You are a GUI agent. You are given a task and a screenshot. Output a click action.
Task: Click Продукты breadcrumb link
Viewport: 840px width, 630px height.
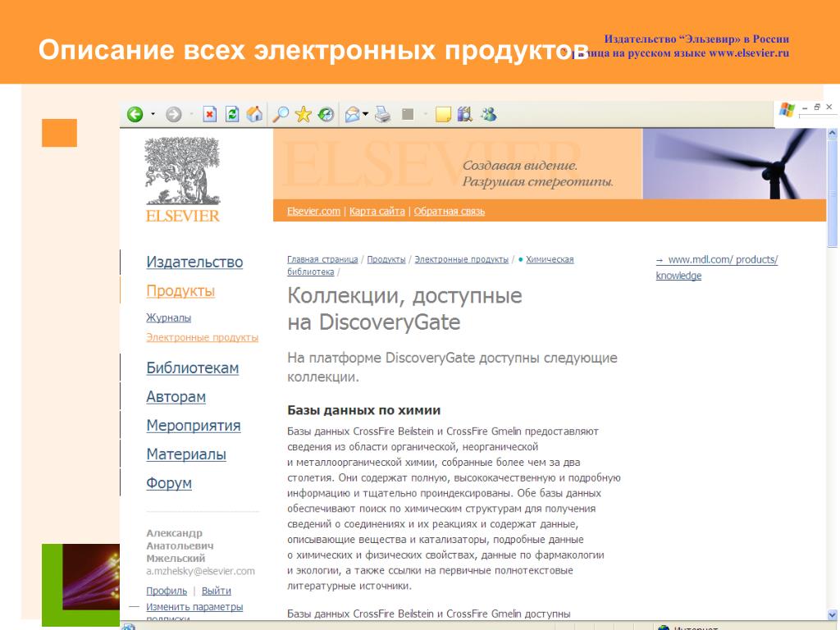pos(386,259)
